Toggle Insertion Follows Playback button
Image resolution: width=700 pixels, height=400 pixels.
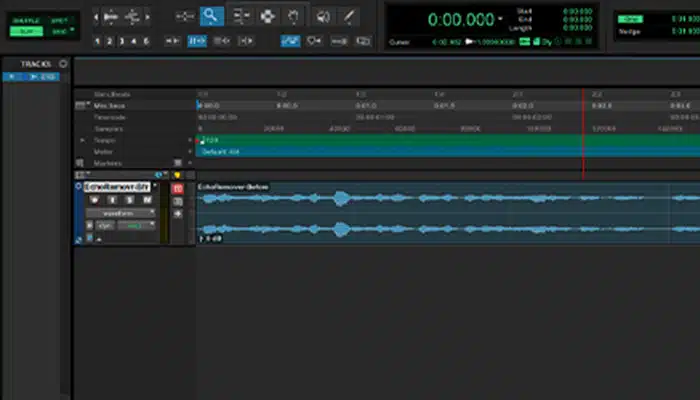point(246,41)
